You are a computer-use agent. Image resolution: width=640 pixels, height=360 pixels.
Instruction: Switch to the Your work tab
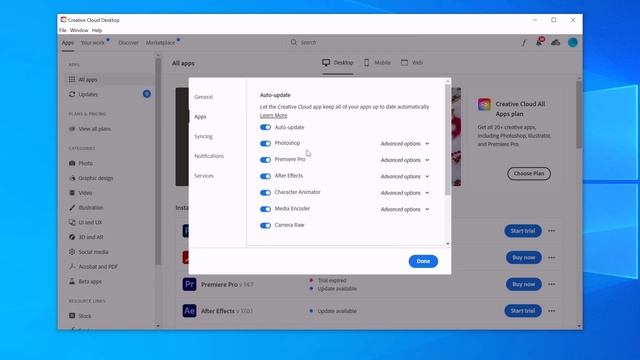93,42
